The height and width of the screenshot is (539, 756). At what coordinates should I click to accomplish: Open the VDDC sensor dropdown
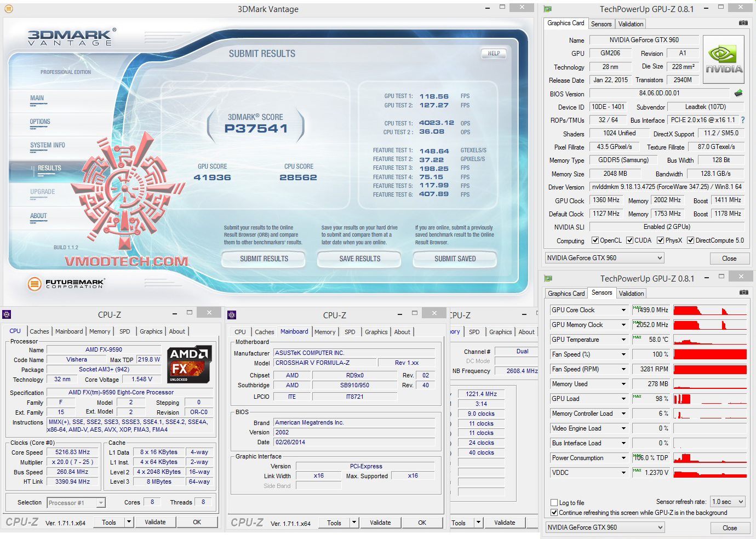tap(623, 473)
